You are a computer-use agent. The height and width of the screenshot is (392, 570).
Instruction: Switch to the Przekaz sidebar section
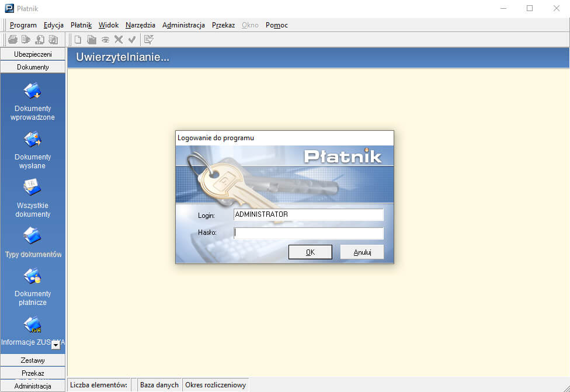click(x=33, y=373)
